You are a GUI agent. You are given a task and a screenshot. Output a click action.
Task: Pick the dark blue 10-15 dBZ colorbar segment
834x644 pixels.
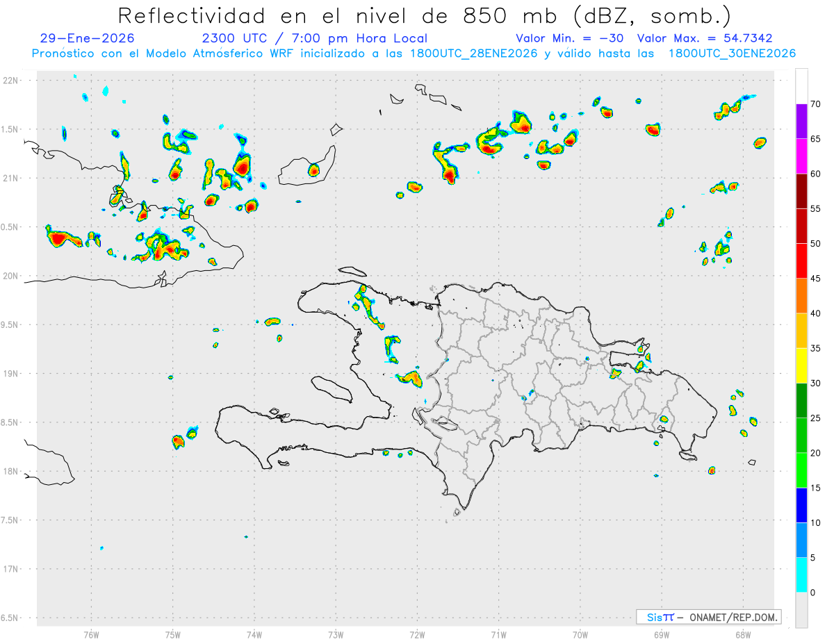[801, 505]
